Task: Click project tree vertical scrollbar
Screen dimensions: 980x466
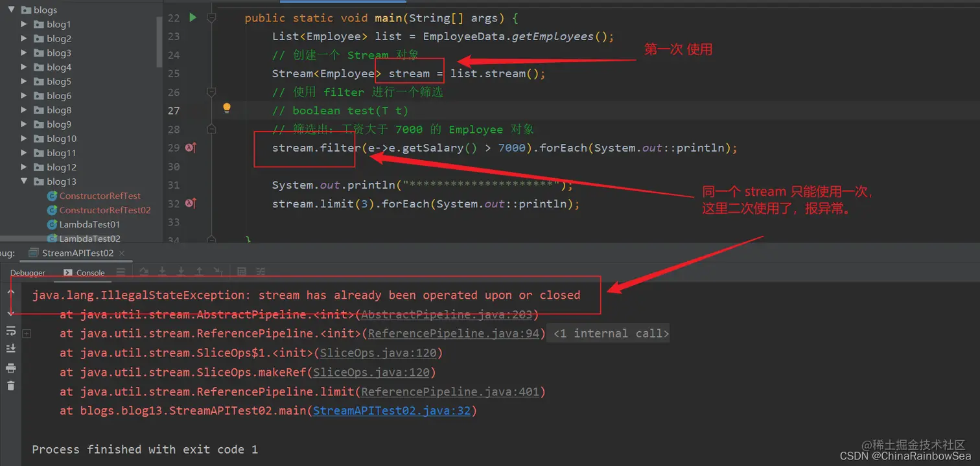Action: [159, 41]
